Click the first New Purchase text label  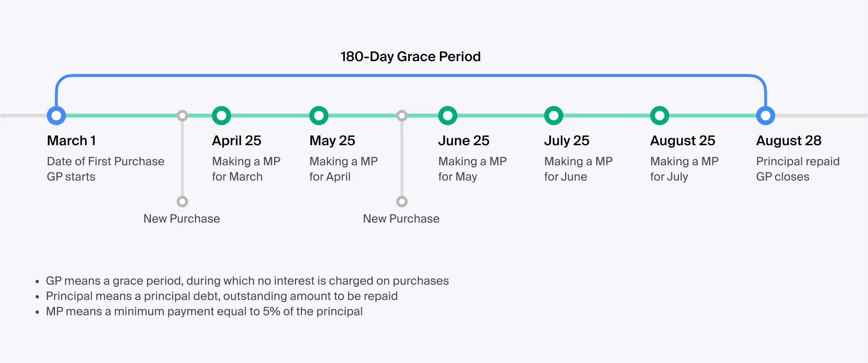tap(182, 219)
